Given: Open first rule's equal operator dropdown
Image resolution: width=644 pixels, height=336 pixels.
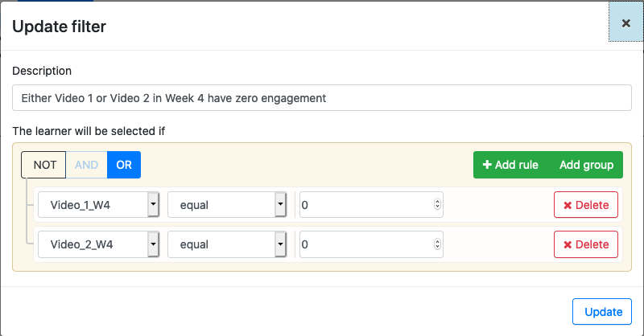Looking at the screenshot, I should click(227, 205).
